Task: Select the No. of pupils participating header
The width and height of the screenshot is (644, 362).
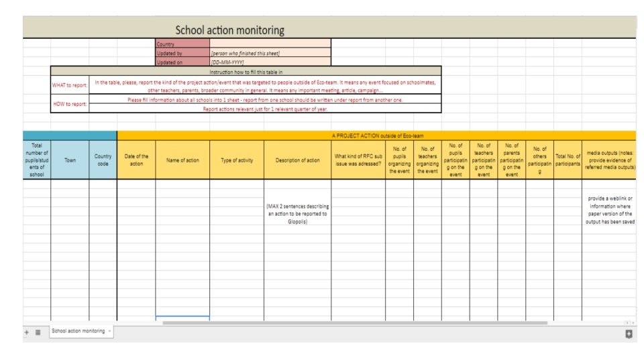Action: (455, 160)
